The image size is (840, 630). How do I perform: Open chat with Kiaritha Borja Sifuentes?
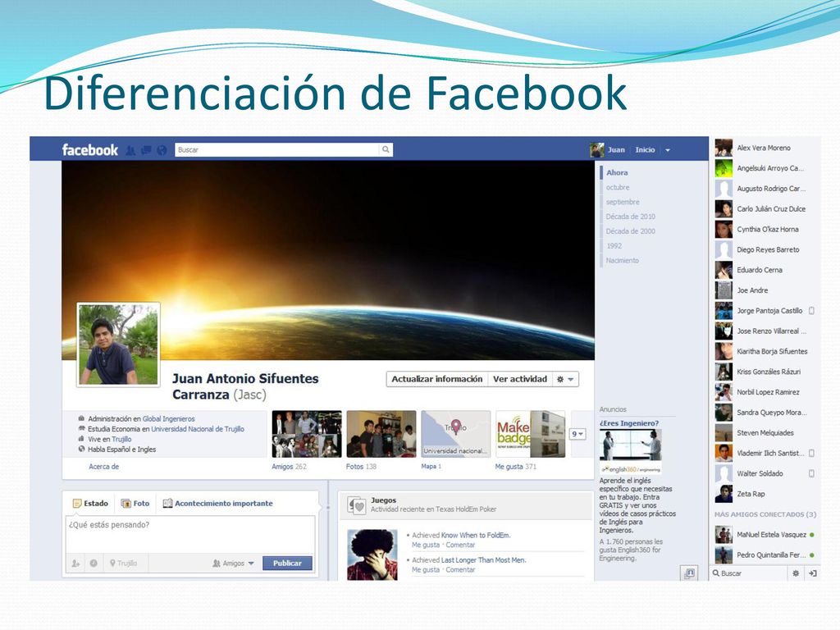coord(765,351)
